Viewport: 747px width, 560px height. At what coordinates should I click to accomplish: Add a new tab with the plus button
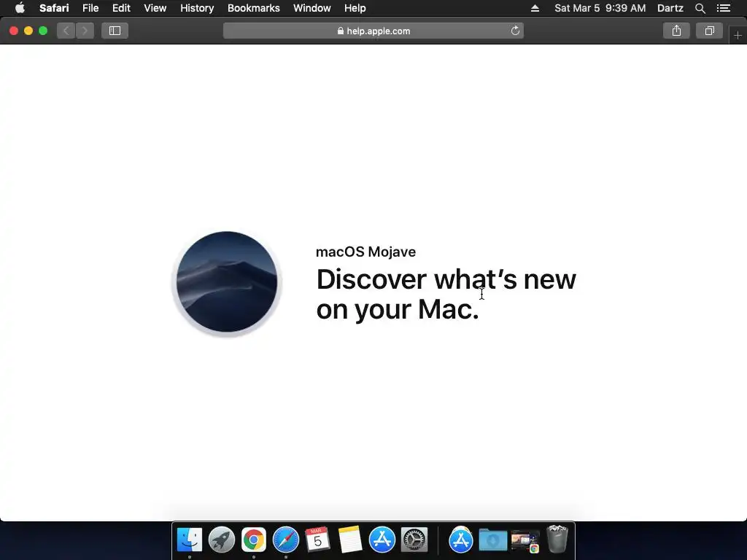click(x=738, y=35)
